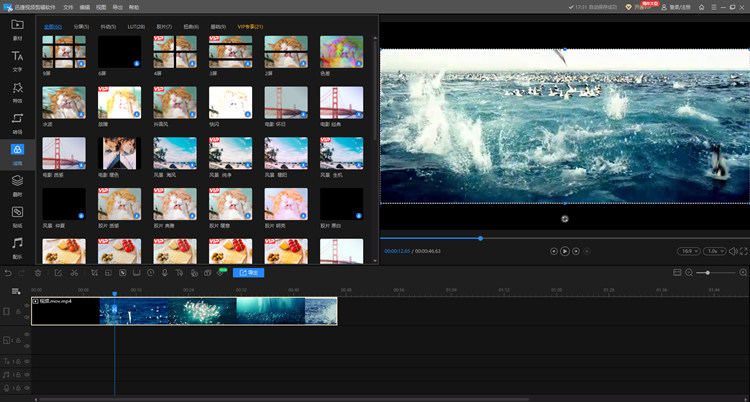Image resolution: width=750 pixels, height=402 pixels.
Task: Select the 9屏 nine-grid filter thumbnail
Action: click(64, 52)
